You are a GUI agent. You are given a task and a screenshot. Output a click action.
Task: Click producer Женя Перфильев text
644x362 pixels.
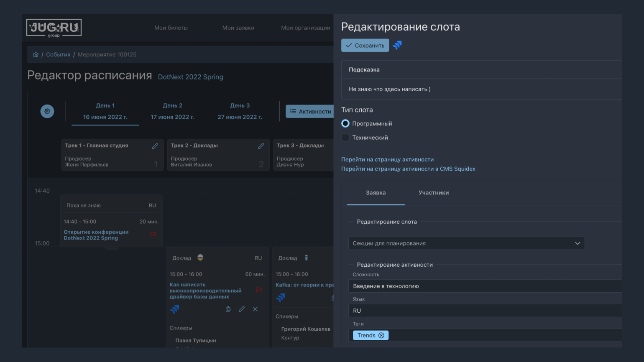87,165
